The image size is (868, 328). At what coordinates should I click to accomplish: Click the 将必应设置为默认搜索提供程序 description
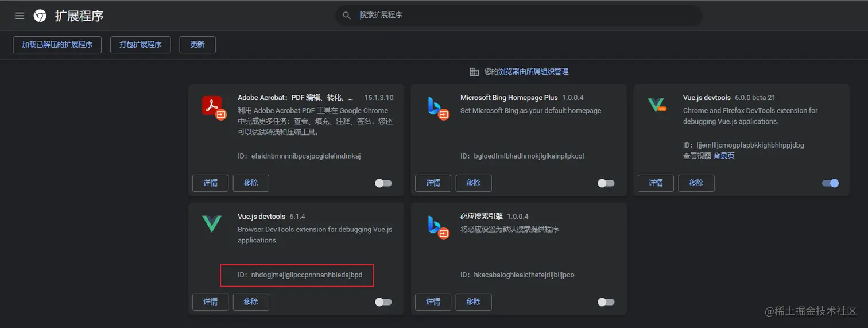510,229
